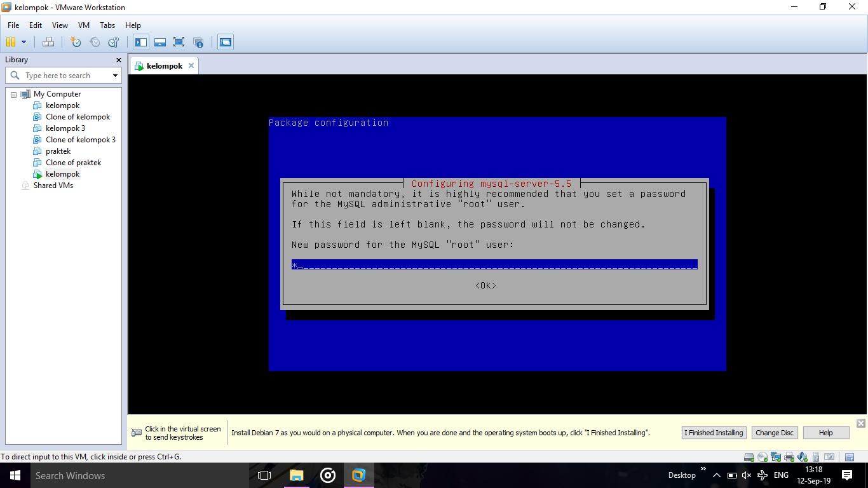
Task: Click the airplane mode tray icon
Action: (763, 475)
